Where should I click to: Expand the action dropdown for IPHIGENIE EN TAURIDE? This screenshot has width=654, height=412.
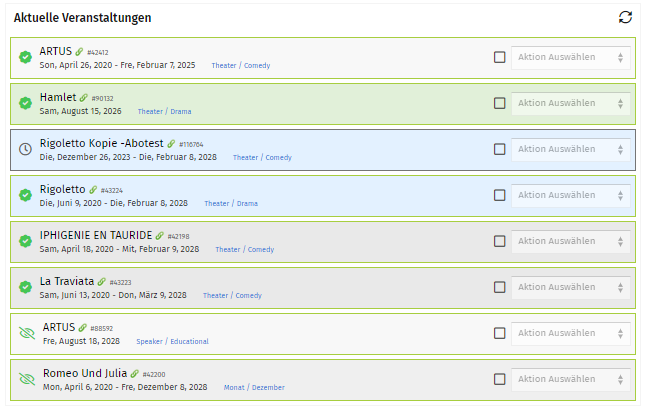pos(571,241)
